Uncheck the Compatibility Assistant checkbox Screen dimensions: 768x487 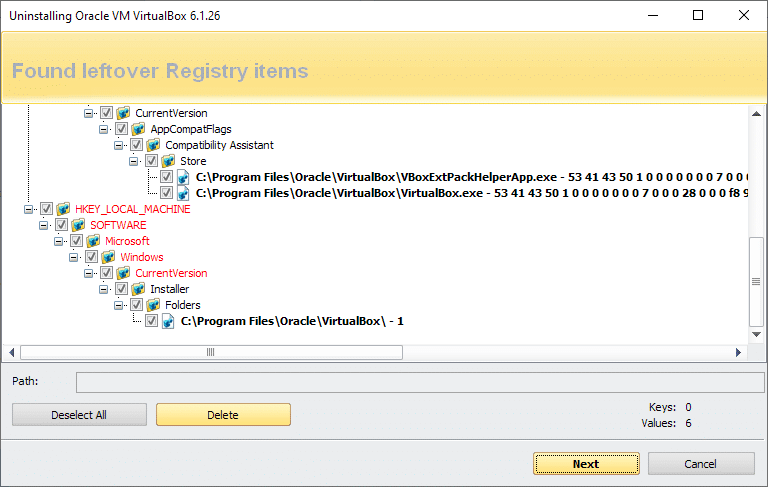pyautogui.click(x=136, y=145)
